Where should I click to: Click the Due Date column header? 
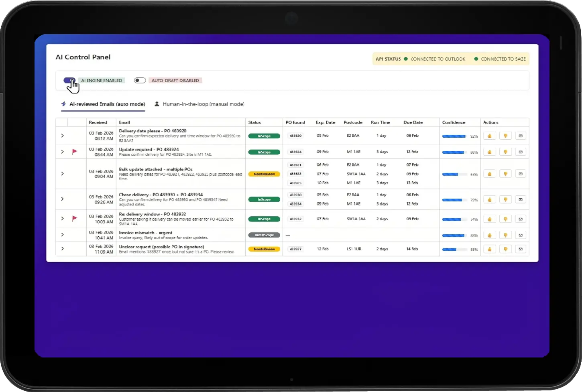[x=413, y=122]
